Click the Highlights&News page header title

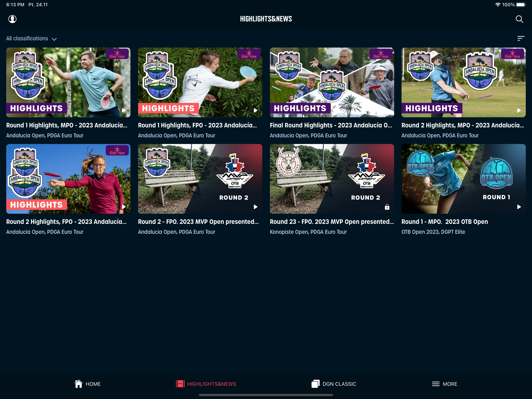[x=266, y=19]
